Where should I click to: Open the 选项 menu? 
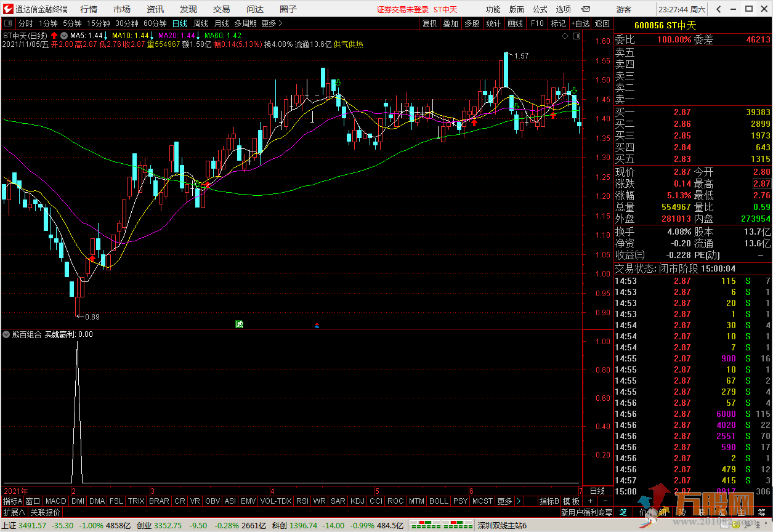(x=564, y=9)
